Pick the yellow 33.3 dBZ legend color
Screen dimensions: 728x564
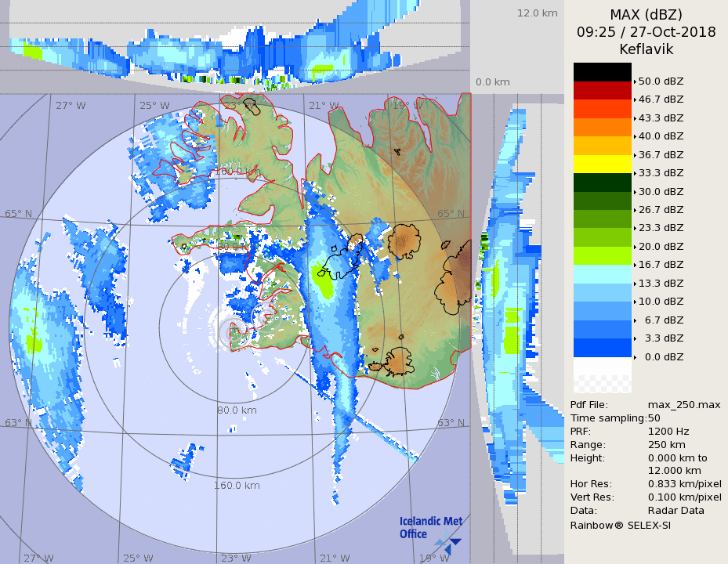(602, 164)
